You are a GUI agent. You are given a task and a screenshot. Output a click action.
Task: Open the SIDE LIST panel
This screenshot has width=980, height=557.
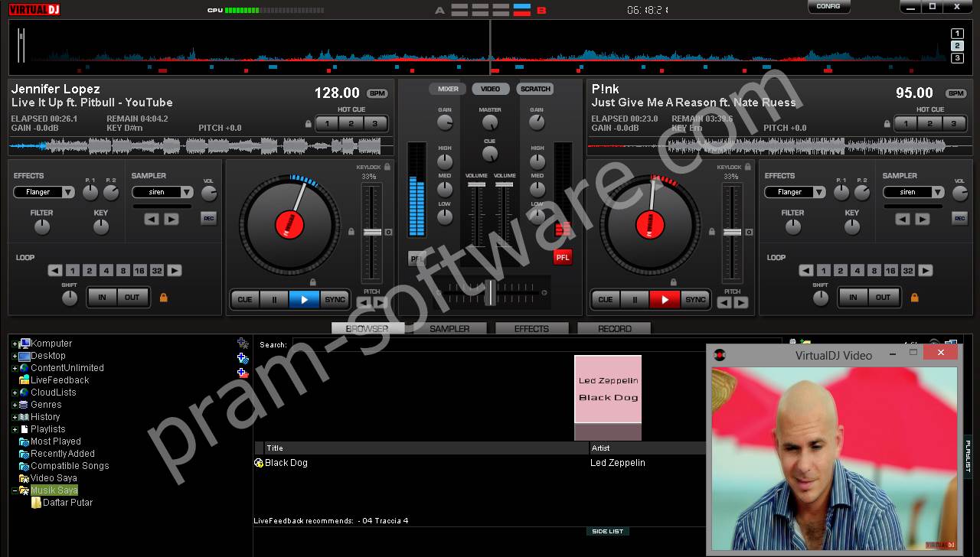tap(608, 531)
